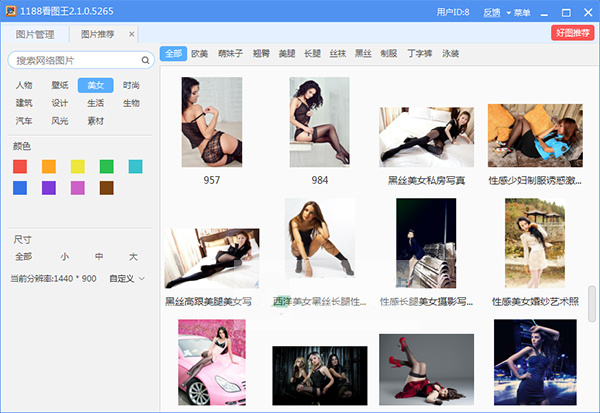Click the vertical scrollbar in the gallery
Screen dimensions: 600x413
tap(592, 303)
